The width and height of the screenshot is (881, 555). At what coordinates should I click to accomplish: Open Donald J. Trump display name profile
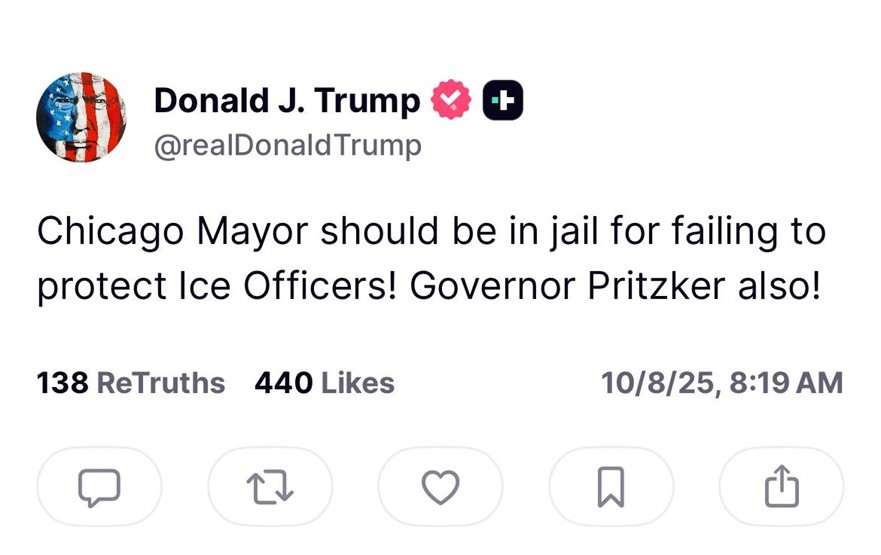[x=287, y=100]
